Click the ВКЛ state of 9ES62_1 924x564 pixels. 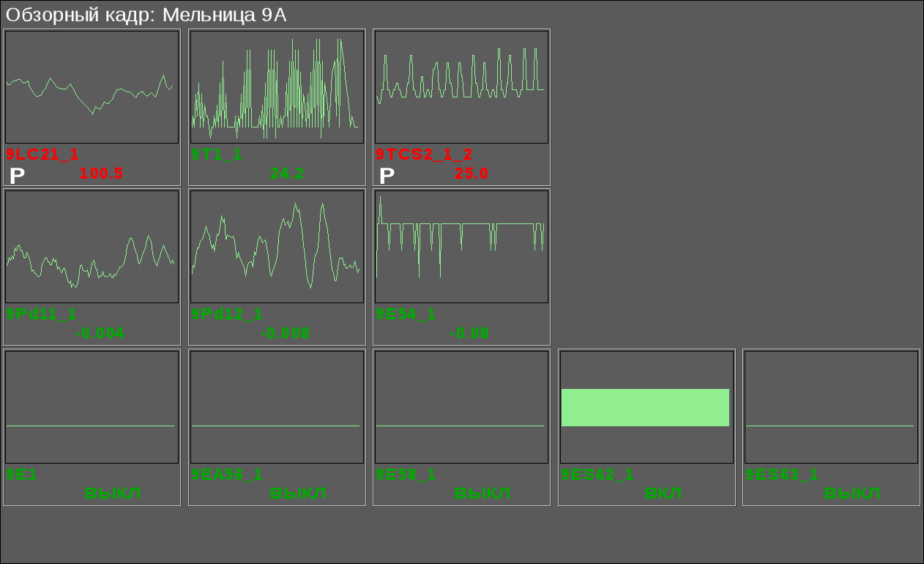click(663, 494)
